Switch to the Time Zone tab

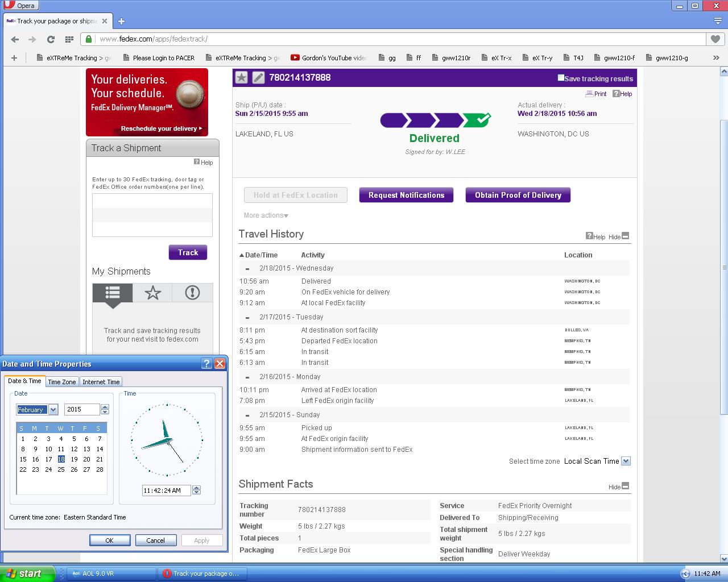tap(61, 382)
